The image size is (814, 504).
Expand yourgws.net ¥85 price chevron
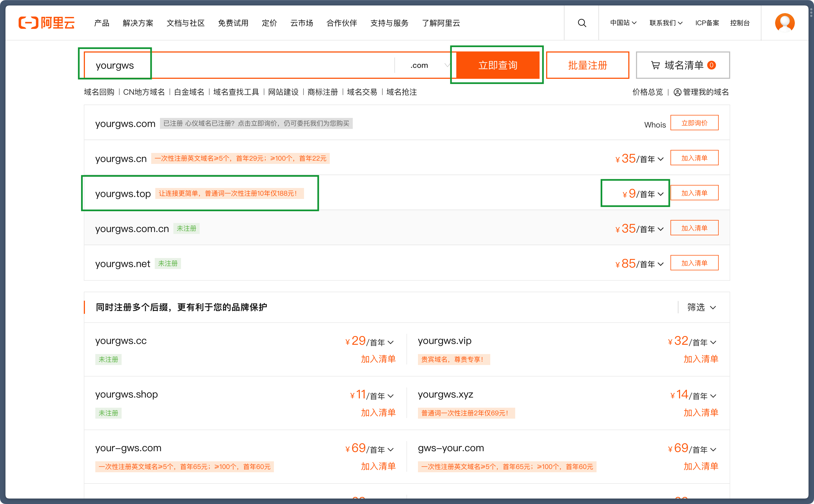coord(661,264)
